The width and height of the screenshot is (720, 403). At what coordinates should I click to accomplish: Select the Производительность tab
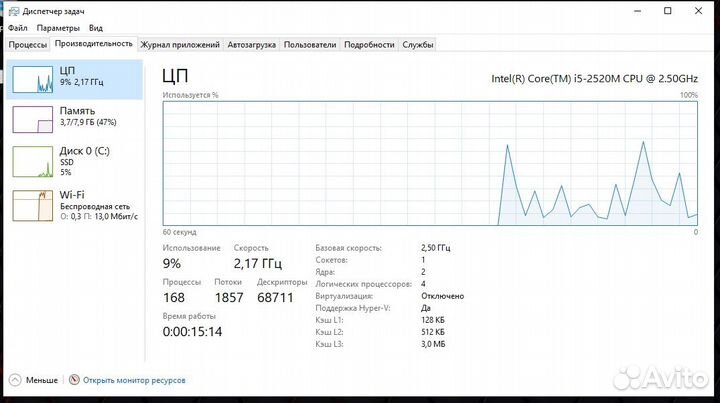pyautogui.click(x=94, y=44)
